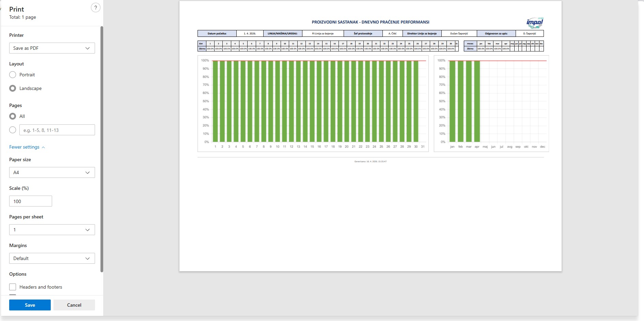Choose the All pages option
Viewport: 644px width, 321px height.
point(13,116)
